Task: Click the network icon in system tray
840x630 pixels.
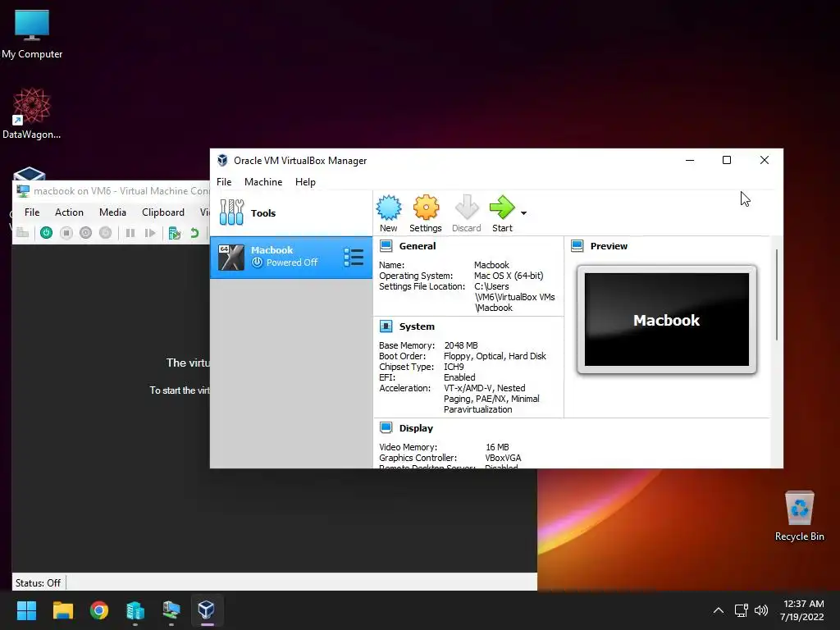Action: (x=741, y=610)
